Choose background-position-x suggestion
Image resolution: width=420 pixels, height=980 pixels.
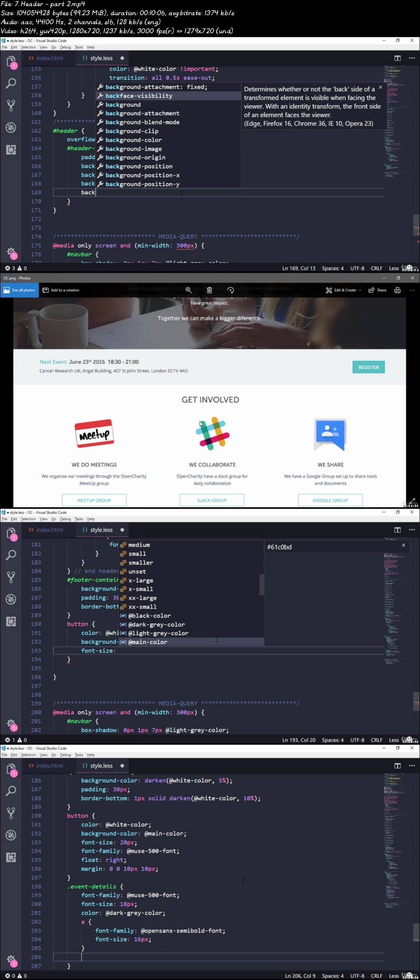pos(168,175)
